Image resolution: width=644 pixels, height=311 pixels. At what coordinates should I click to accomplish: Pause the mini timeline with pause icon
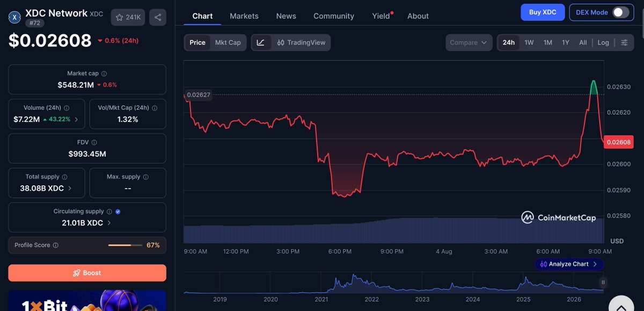[x=603, y=282]
